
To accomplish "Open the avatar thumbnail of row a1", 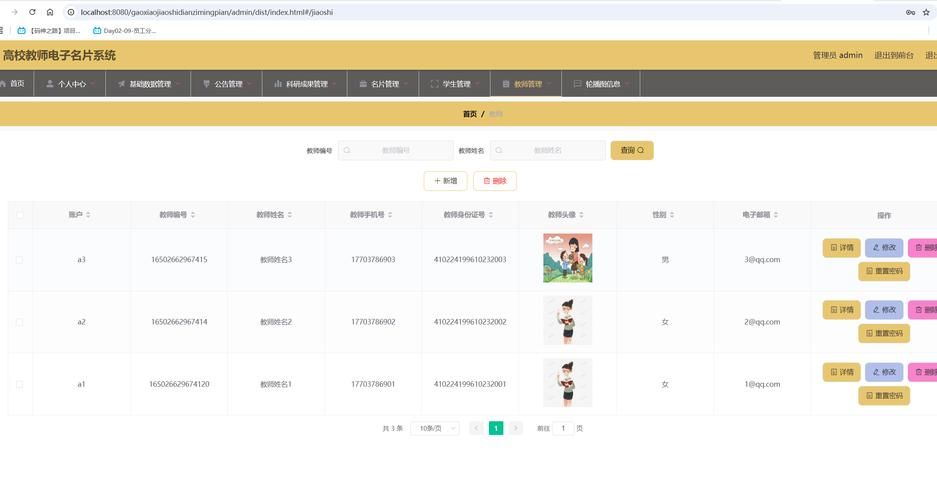I will tap(567, 383).
